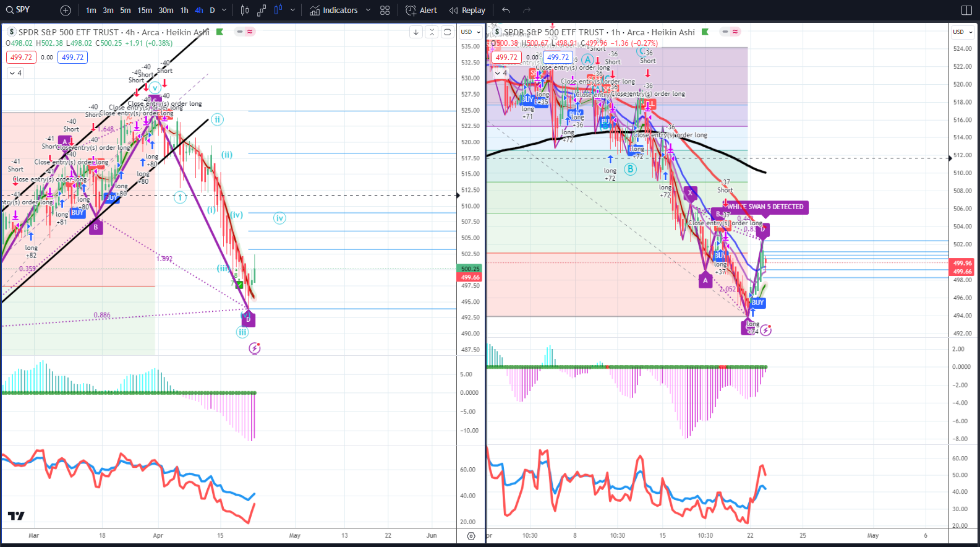Viewport: 980px width, 547px height.
Task: Start bar Replay mode
Action: [467, 11]
